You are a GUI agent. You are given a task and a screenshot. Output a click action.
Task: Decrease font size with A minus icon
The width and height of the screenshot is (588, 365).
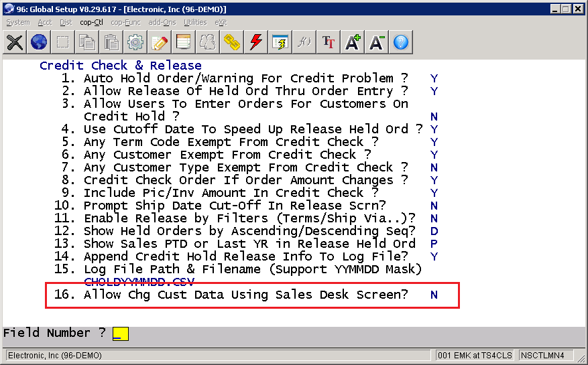click(375, 42)
